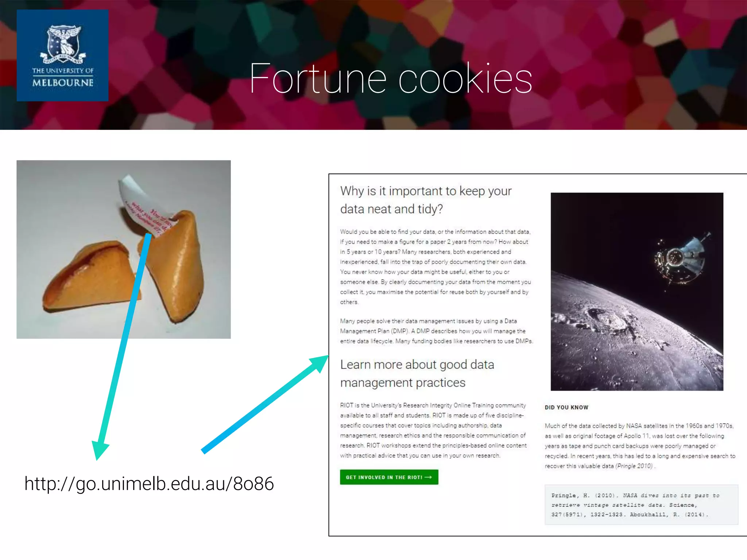Image resolution: width=747 pixels, height=560 pixels.
Task: Click the Pringle reference code box
Action: [x=641, y=505]
